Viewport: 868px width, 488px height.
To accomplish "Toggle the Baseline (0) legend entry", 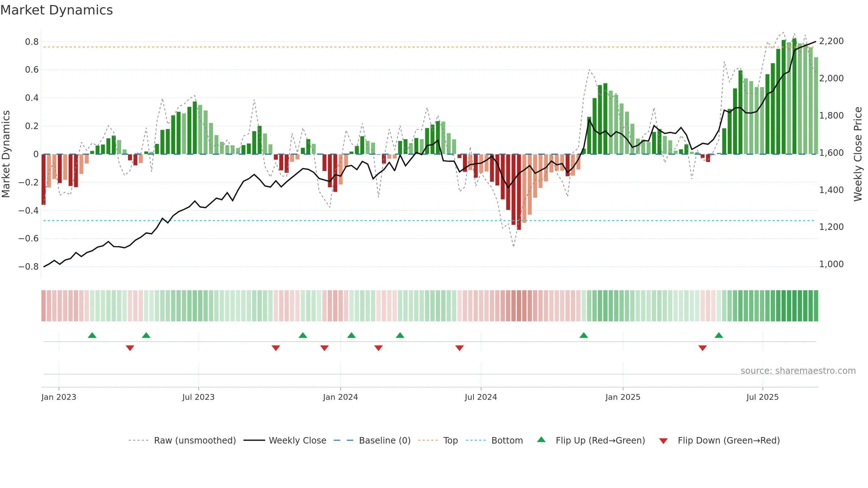I will click(372, 440).
